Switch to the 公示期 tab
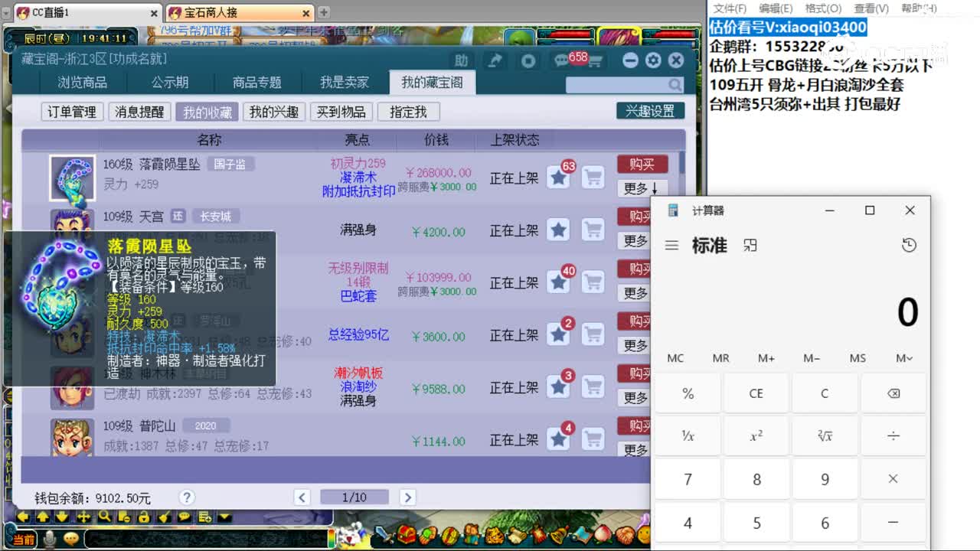The width and height of the screenshot is (980, 551). [171, 83]
